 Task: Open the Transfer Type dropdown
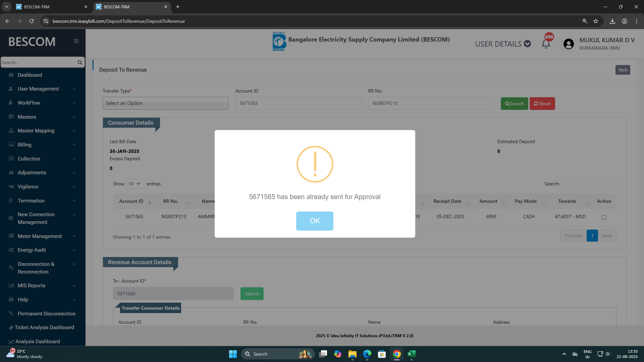coord(165,103)
